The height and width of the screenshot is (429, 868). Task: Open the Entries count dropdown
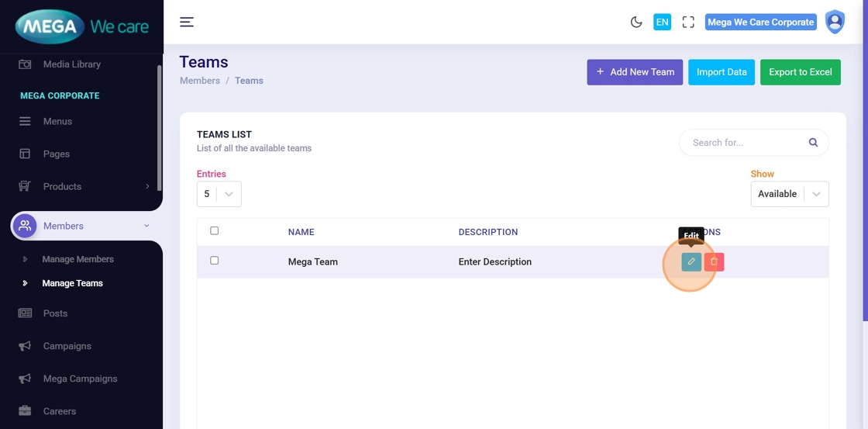[219, 194]
